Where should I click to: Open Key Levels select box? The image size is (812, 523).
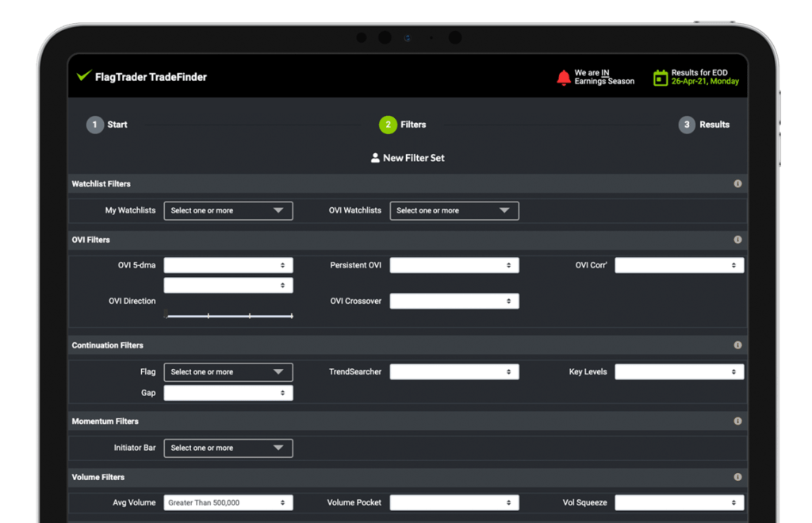(680, 372)
